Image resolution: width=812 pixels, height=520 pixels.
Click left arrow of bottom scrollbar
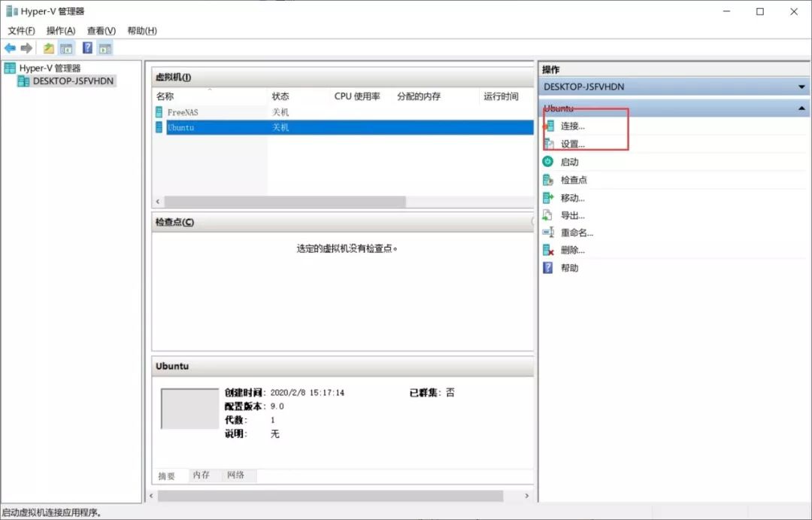pos(151,496)
